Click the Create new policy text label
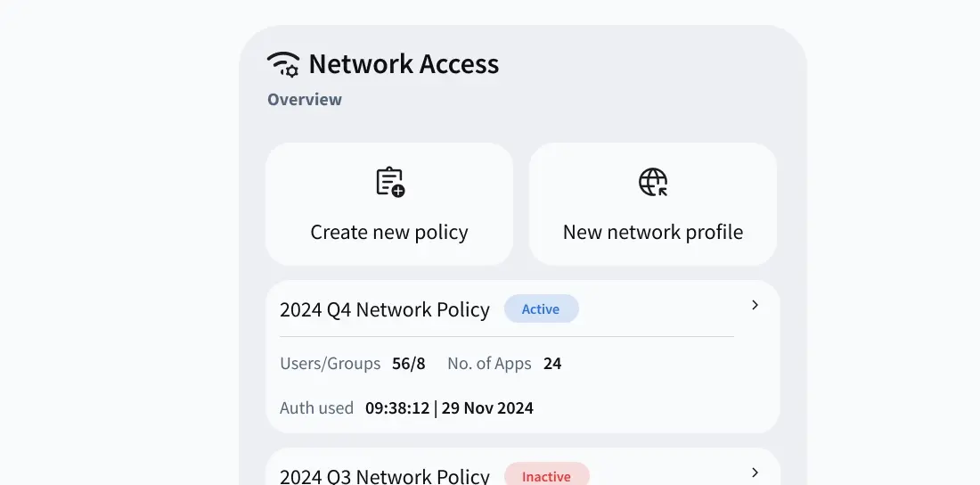Screen dimensions: 980x485 389,232
